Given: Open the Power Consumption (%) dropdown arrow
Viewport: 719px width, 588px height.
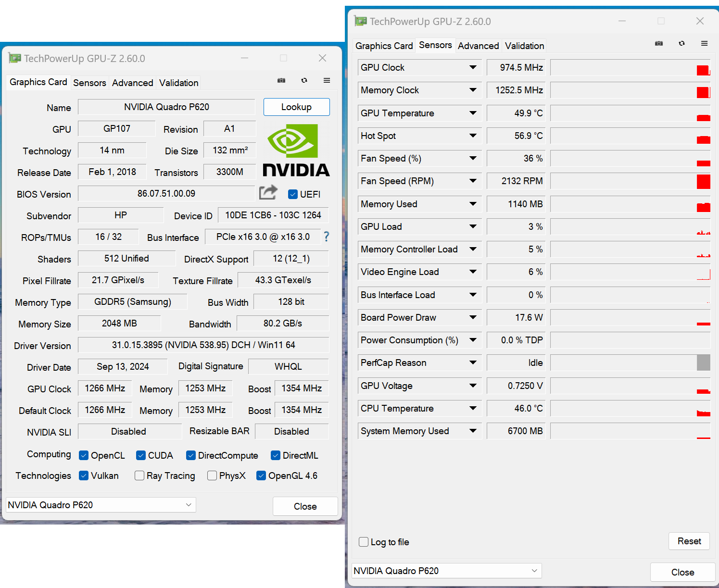Looking at the screenshot, I should [x=473, y=340].
